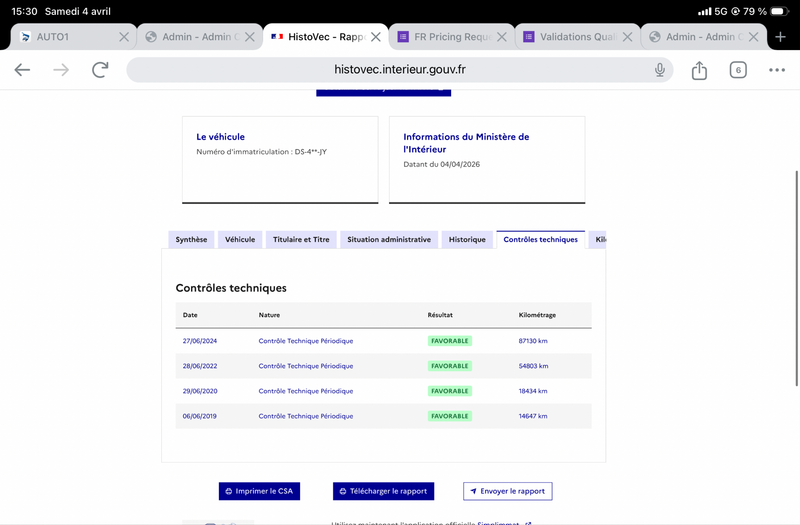Click Télécharger le rapport button
Viewport: 800px width, 525px height.
coord(384,491)
